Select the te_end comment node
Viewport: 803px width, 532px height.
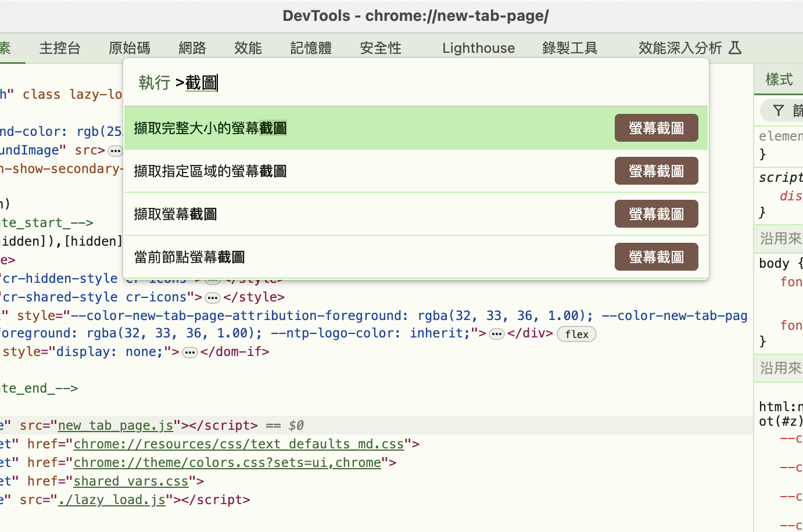pos(39,388)
